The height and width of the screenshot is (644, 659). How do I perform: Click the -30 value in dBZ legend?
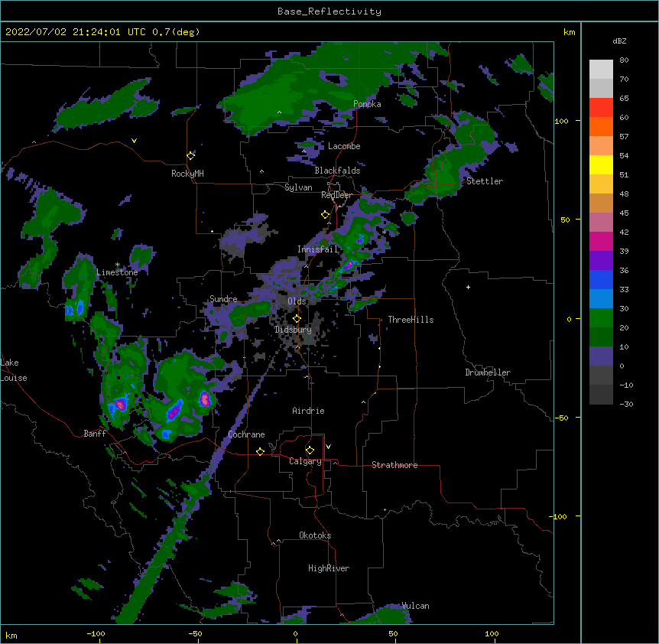pos(626,405)
